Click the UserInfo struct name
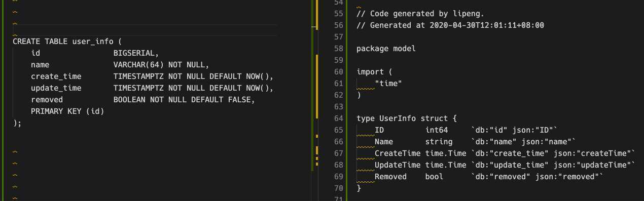This screenshot has height=201, width=644. 398,118
